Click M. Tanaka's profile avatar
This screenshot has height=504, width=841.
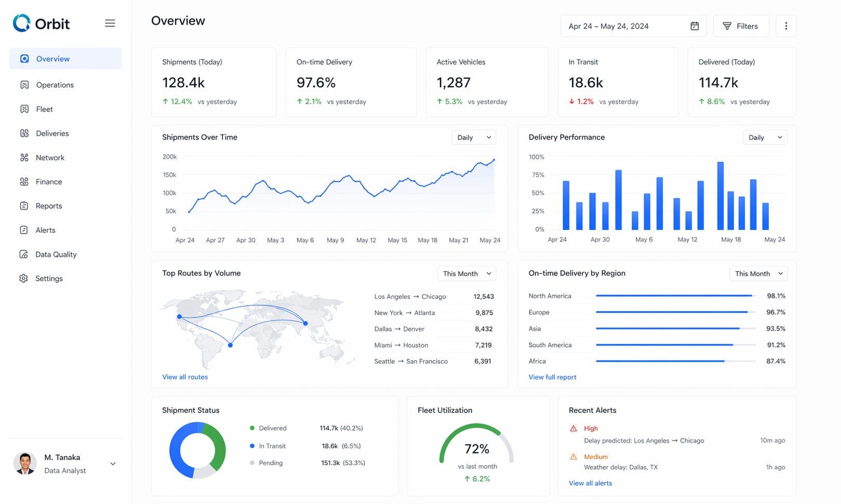tap(25, 464)
